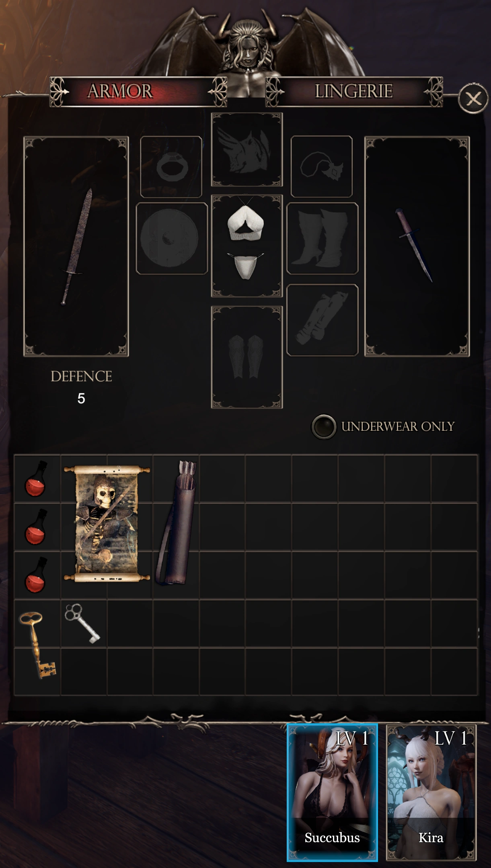
Task: Pick the silver key in inventory
Action: pos(82,623)
